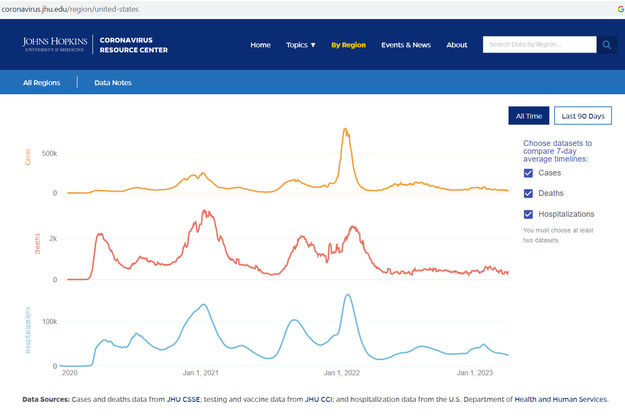The width and height of the screenshot is (625, 417).
Task: Click the Search Data by Region field
Action: [539, 45]
